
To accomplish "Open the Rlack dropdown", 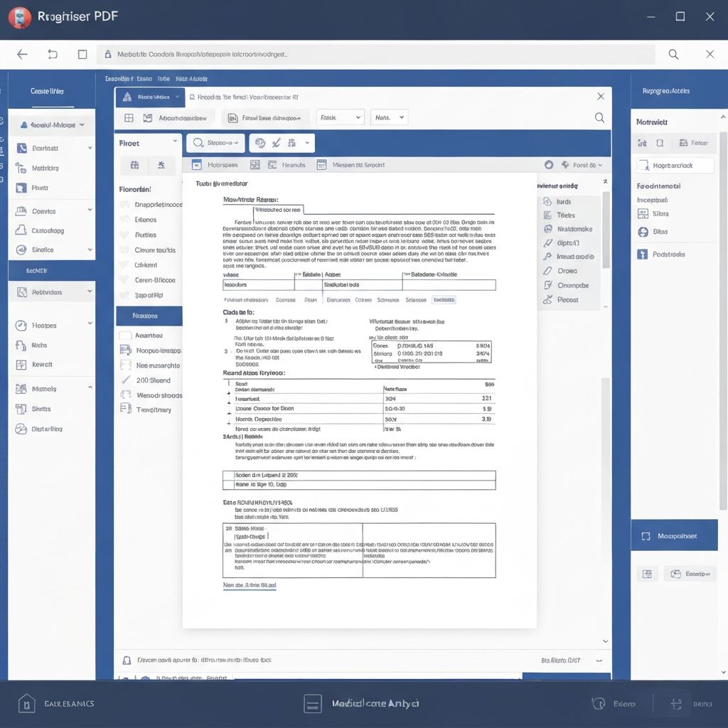I will tap(341, 117).
